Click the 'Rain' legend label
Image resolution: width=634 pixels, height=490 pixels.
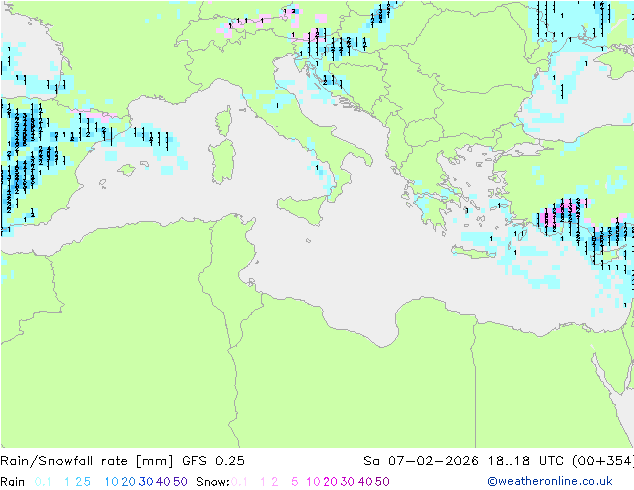point(13,482)
